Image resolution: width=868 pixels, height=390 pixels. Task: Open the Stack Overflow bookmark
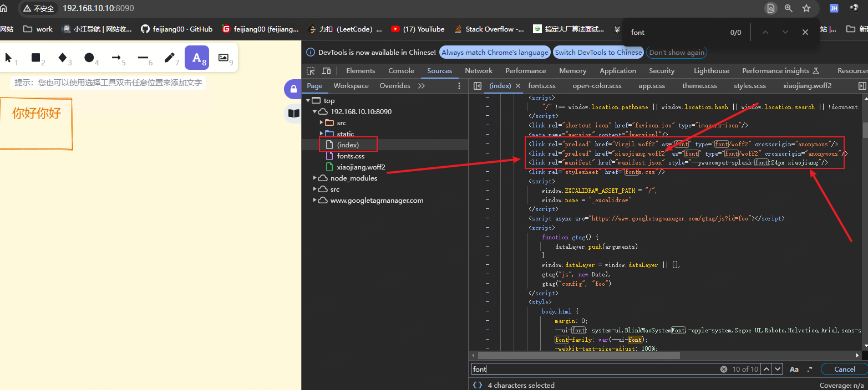(489, 29)
